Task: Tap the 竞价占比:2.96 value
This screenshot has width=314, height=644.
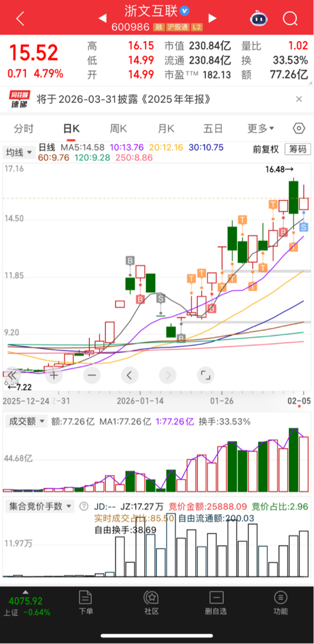Action: pyautogui.click(x=280, y=506)
